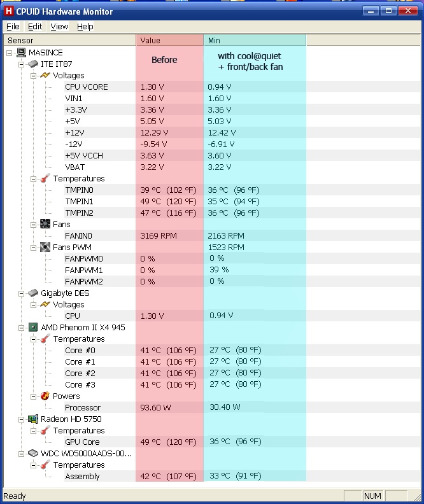Select the VBAT row
424x504 pixels.
[x=243, y=167]
